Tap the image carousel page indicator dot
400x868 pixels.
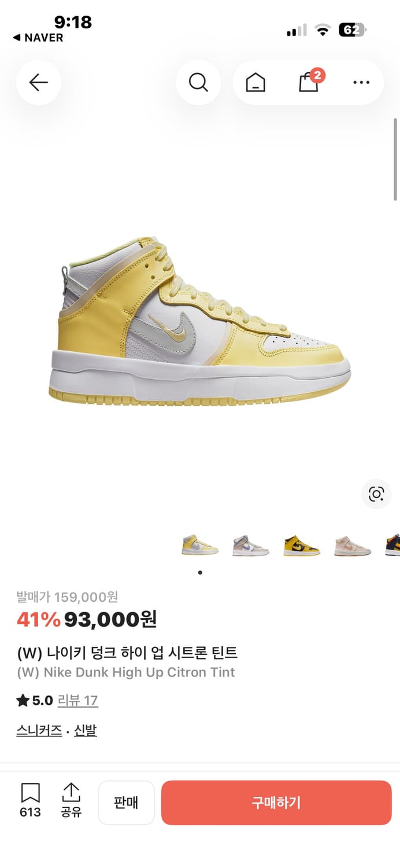click(x=200, y=572)
